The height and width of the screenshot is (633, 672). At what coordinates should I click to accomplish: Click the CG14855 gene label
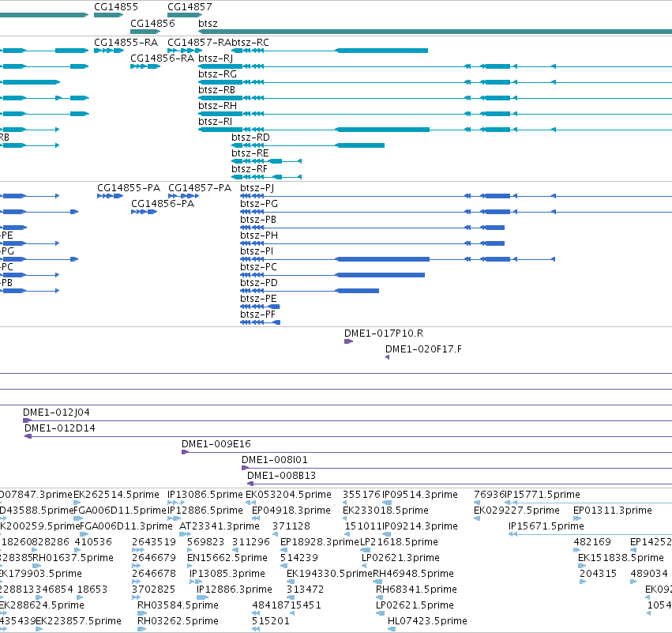pyautogui.click(x=116, y=7)
